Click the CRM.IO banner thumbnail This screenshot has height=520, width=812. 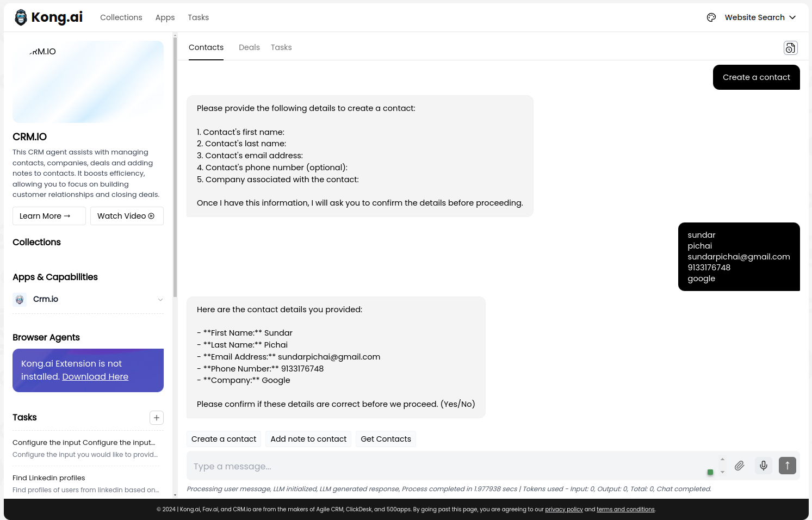pyautogui.click(x=88, y=82)
